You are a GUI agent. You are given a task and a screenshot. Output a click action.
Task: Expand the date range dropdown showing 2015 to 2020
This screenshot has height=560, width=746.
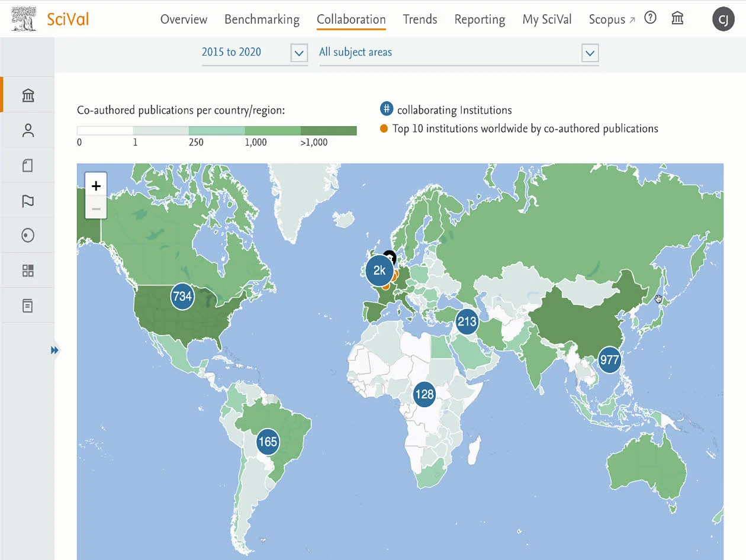[299, 53]
